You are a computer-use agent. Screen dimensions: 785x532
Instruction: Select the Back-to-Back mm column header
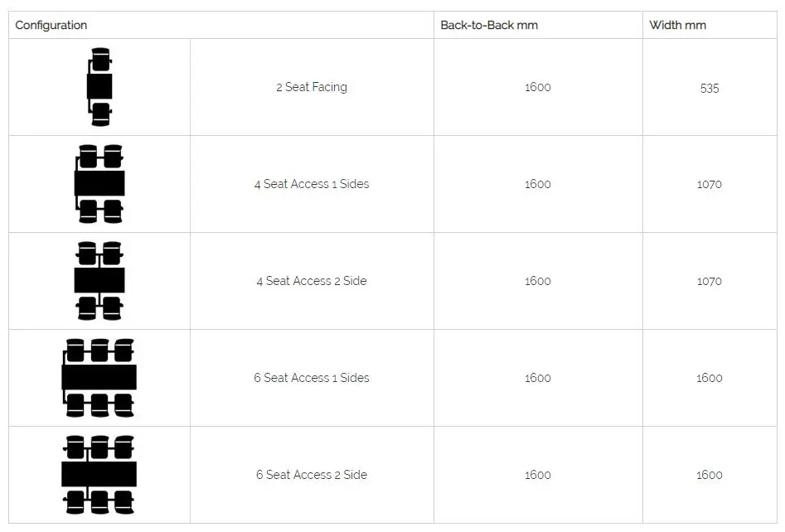489,25
